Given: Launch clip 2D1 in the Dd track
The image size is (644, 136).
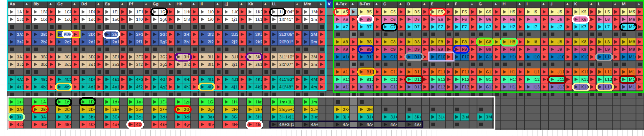Looking at the screenshot, I should 83,34.
